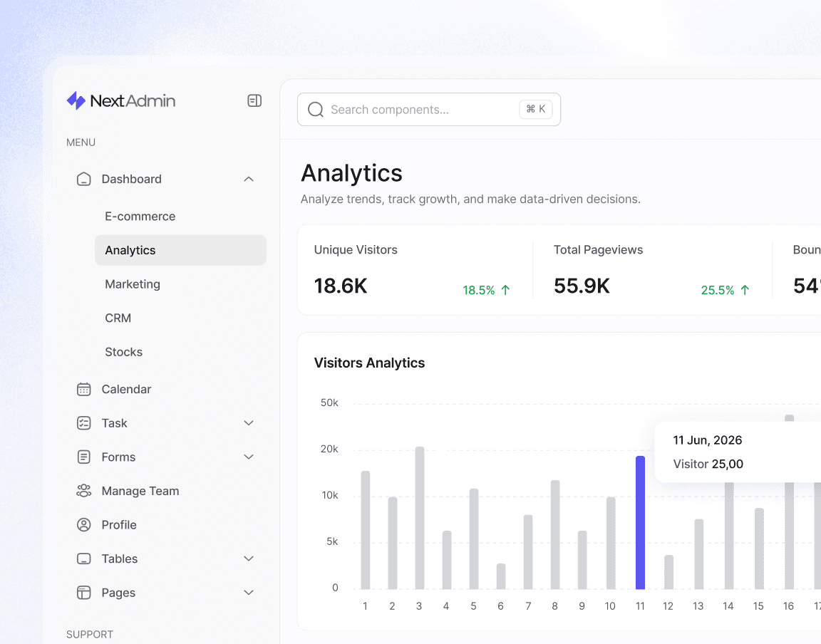Image resolution: width=821 pixels, height=644 pixels.
Task: Focus the Search components field
Action: (x=429, y=110)
